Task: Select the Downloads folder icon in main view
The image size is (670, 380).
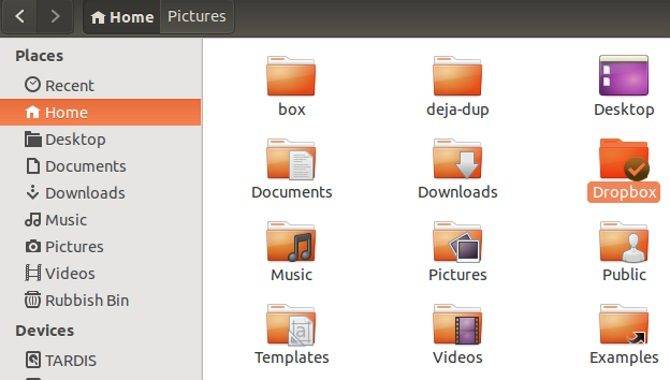Action: pos(457,159)
